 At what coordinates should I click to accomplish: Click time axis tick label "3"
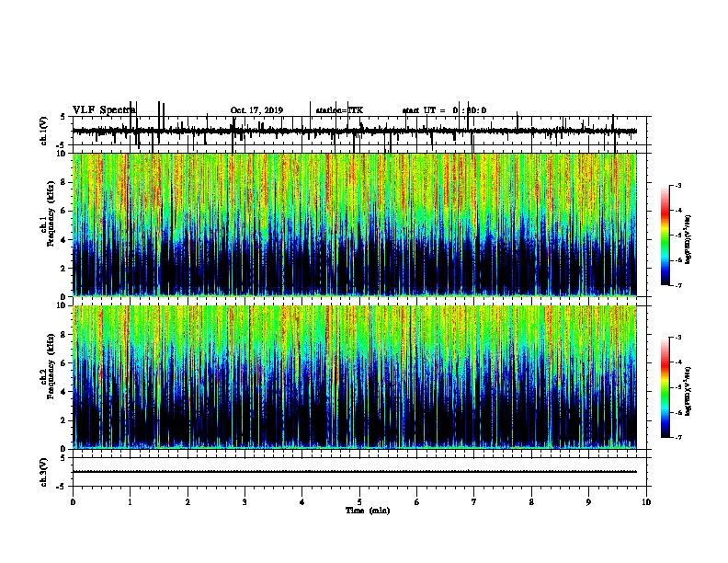(245, 502)
